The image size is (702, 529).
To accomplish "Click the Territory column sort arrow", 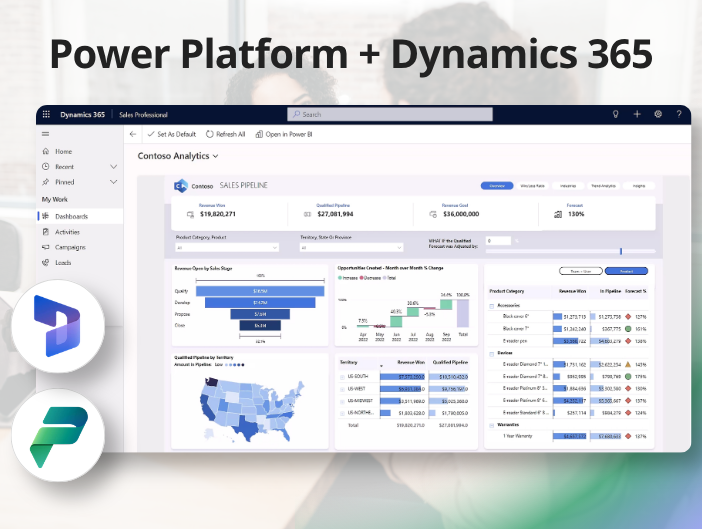I will pyautogui.click(x=381, y=366).
